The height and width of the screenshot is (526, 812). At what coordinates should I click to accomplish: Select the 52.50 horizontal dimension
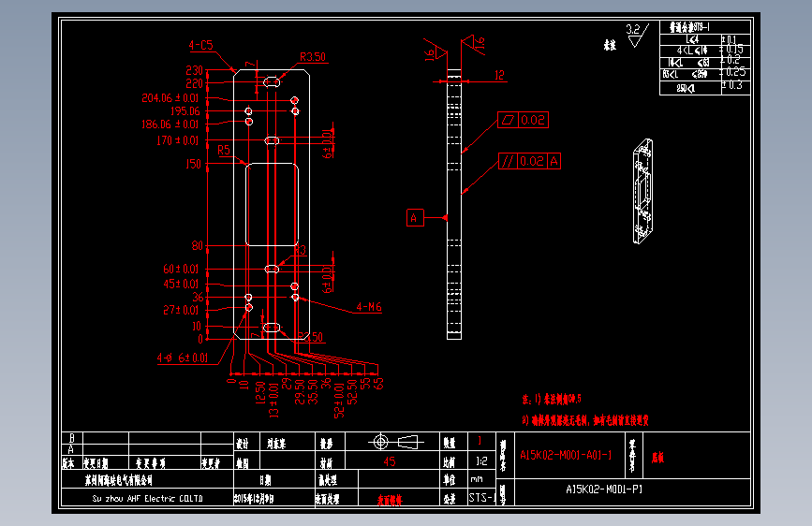pyautogui.click(x=352, y=392)
